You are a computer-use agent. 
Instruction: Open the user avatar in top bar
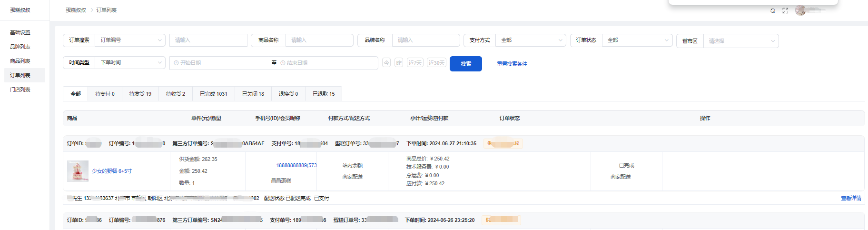pos(800,10)
